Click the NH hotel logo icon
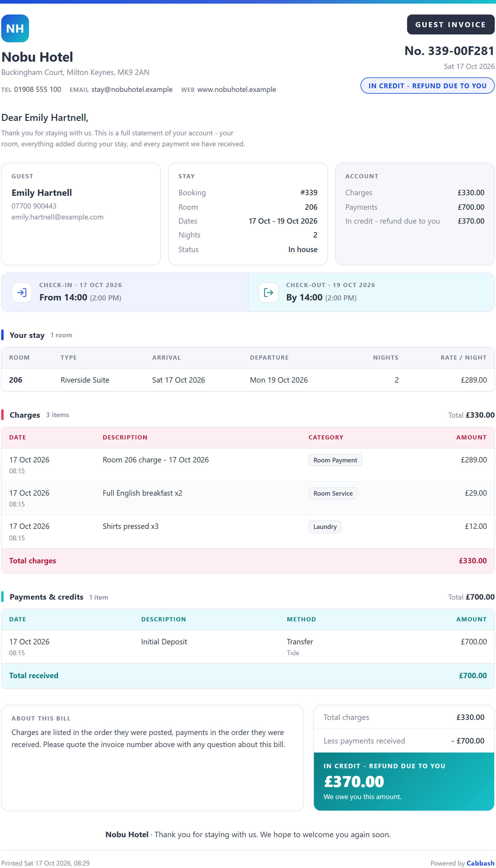This screenshot has width=496, height=868. tap(15, 28)
